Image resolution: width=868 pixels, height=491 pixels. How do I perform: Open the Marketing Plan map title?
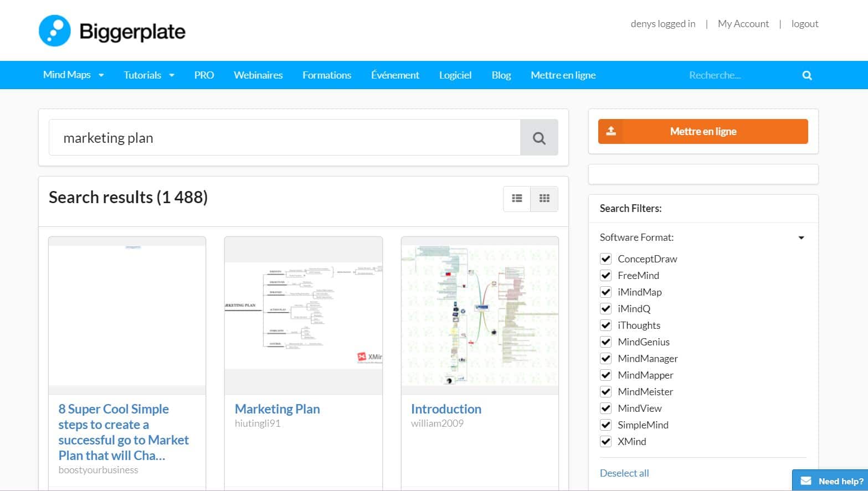click(277, 409)
